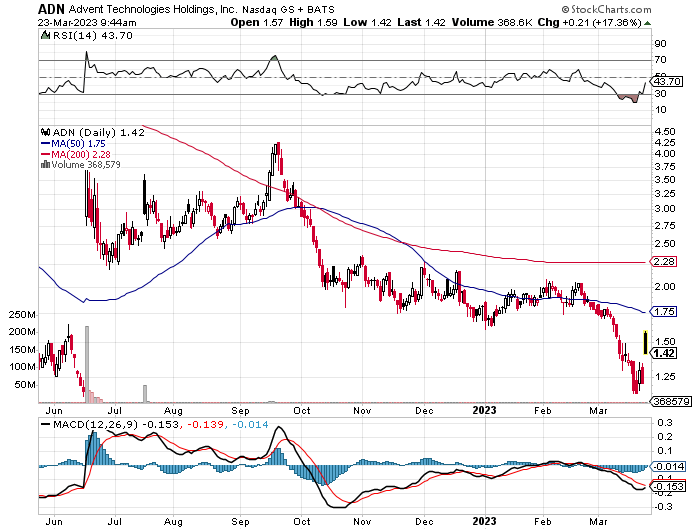695x532 pixels.
Task: Click the -0.014 histogram tag on MACD axis
Action: [668, 466]
